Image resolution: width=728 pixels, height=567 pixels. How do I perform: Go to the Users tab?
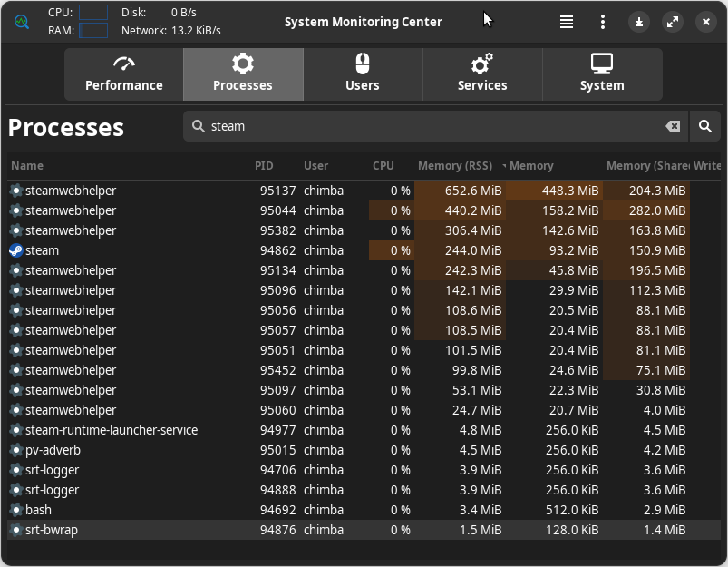[363, 74]
